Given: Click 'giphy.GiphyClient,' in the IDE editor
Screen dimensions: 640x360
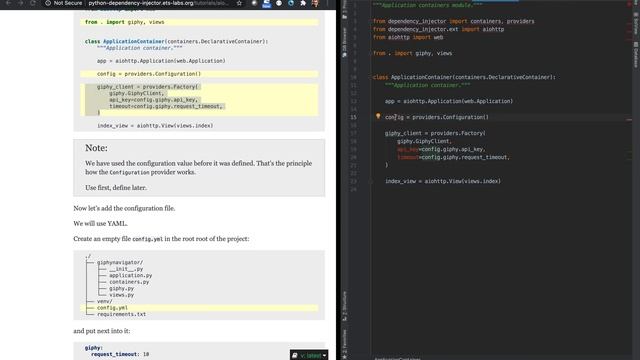Looking at the screenshot, I should [424, 141].
